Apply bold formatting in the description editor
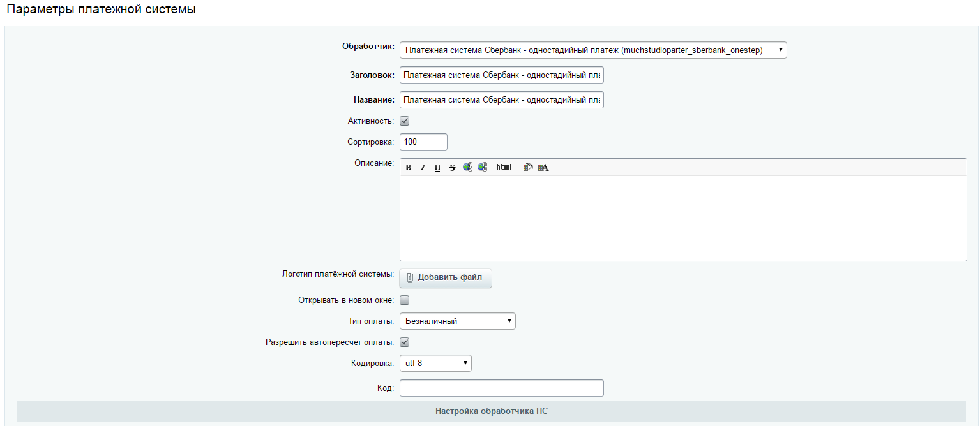The width and height of the screenshot is (980, 426). (409, 168)
